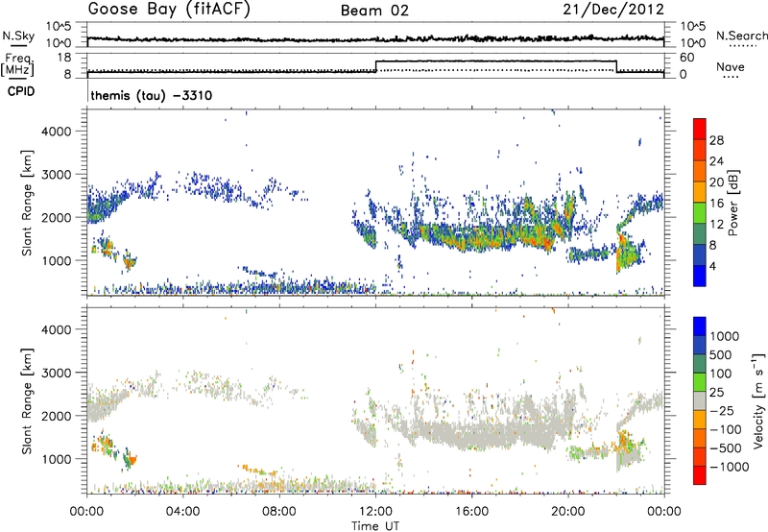Select the "20" Power scale value
The height and width of the screenshot is (532, 768).
716,182
